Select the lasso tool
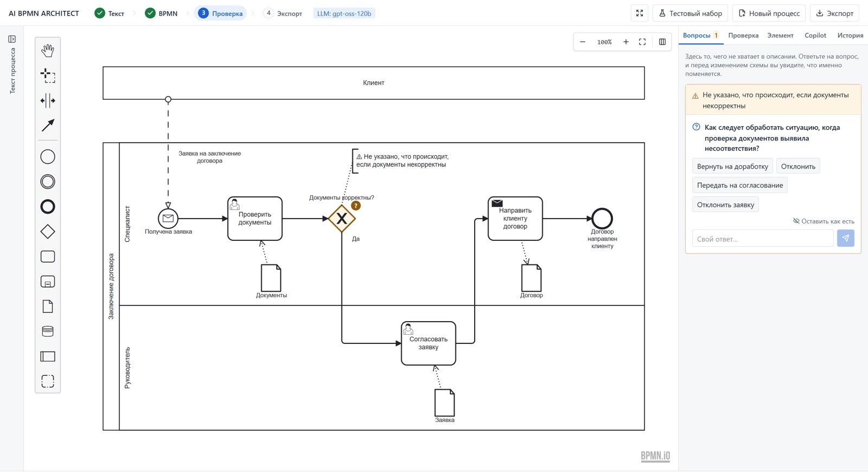This screenshot has width=868, height=473. (48, 75)
